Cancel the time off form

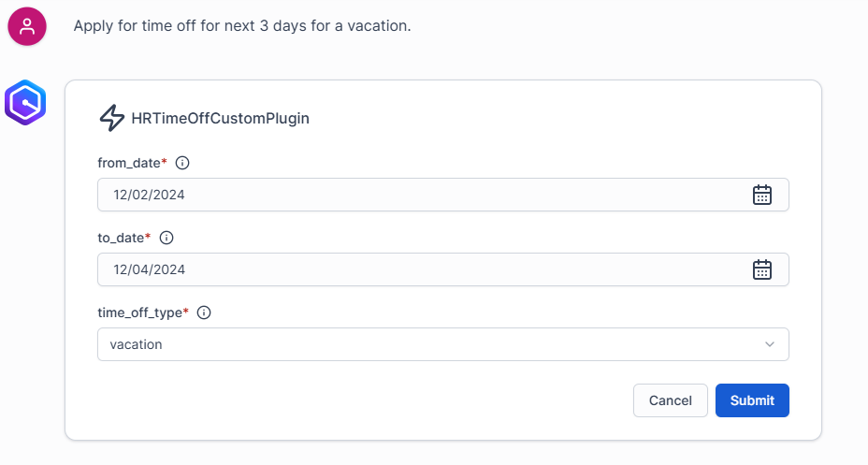point(670,400)
